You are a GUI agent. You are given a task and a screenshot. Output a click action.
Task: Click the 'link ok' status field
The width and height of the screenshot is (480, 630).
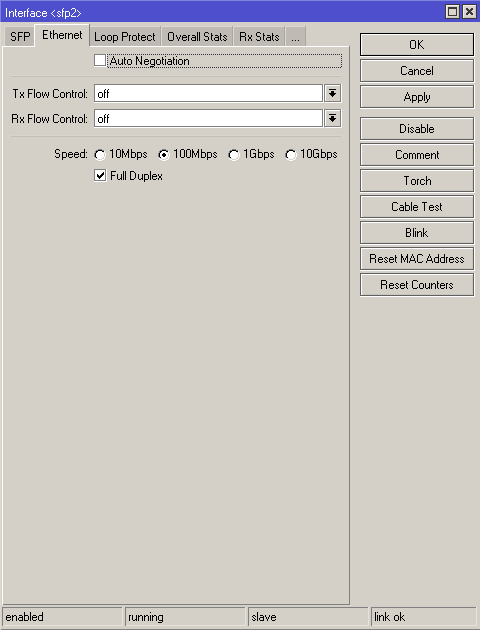coord(424,617)
